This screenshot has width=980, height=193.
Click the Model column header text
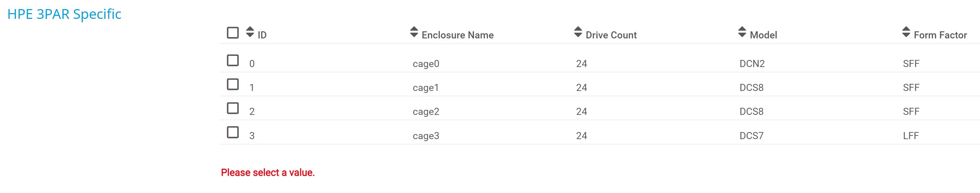click(x=763, y=35)
